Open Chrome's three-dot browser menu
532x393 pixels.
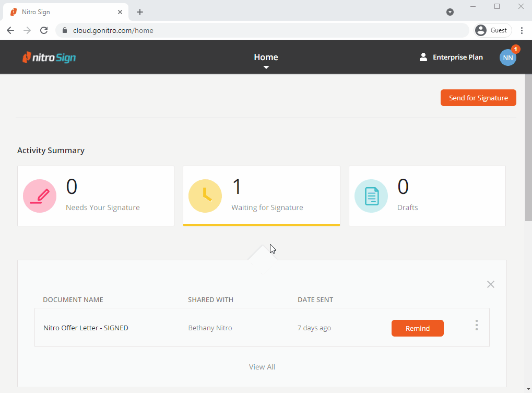pyautogui.click(x=522, y=30)
